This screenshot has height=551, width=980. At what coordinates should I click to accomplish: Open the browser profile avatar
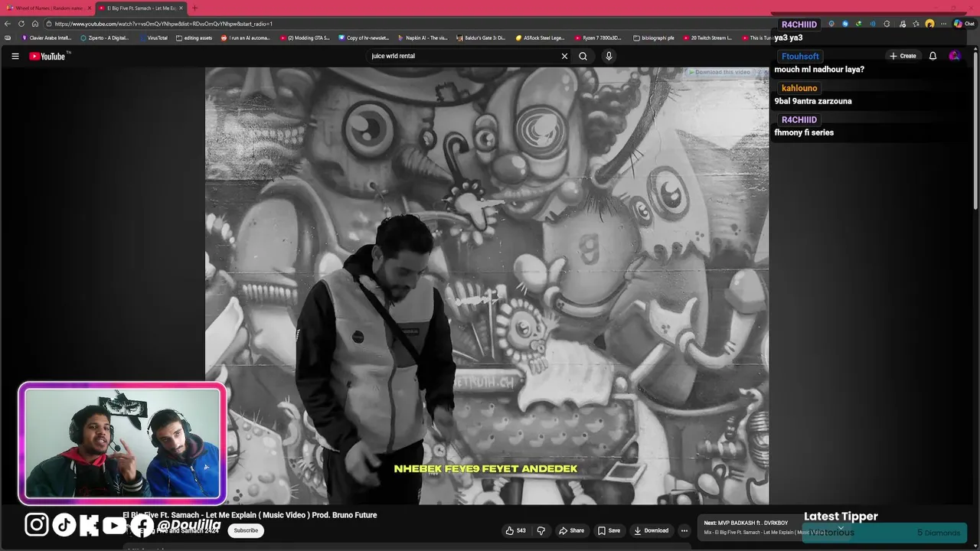[929, 24]
